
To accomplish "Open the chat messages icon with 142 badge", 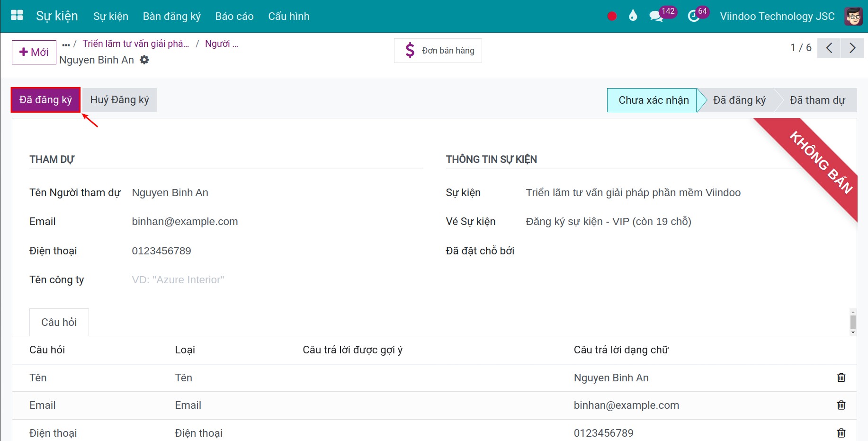I will point(656,16).
